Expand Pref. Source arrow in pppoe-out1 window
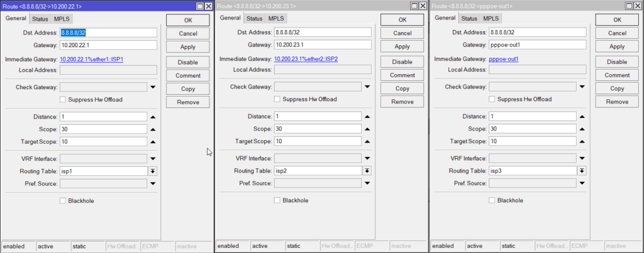Image resolution: width=644 pixels, height=253 pixels. (x=582, y=183)
